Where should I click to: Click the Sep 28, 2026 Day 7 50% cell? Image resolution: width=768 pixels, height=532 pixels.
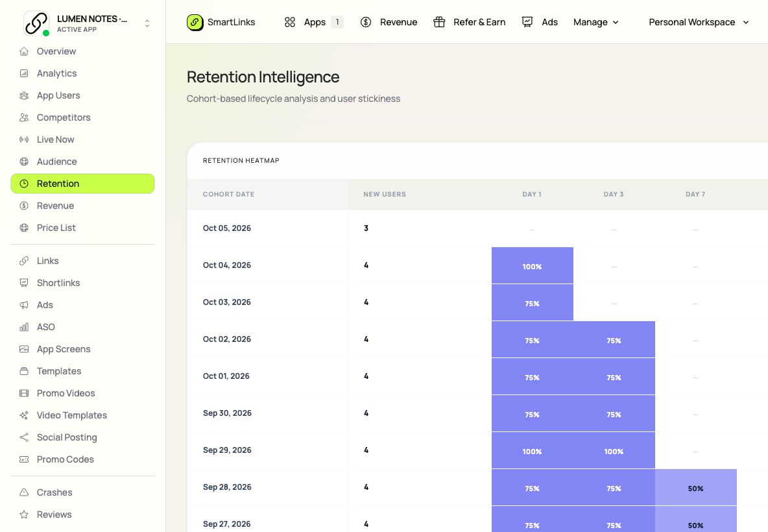(x=696, y=487)
